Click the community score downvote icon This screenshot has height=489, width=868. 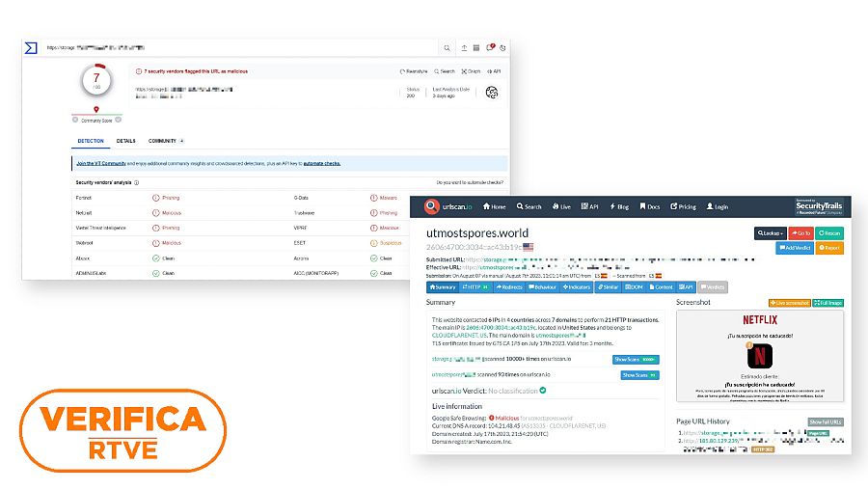[x=75, y=120]
